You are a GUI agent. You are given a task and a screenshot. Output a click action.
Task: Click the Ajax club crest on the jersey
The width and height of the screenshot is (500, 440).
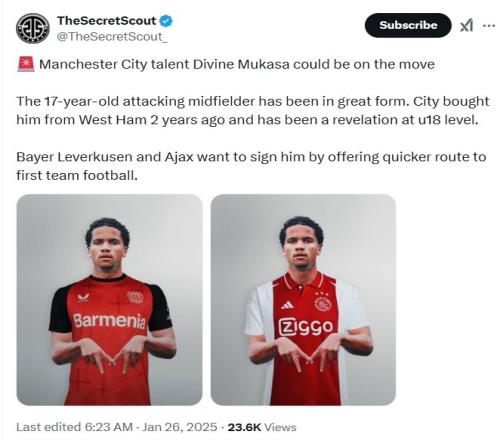coord(323,302)
